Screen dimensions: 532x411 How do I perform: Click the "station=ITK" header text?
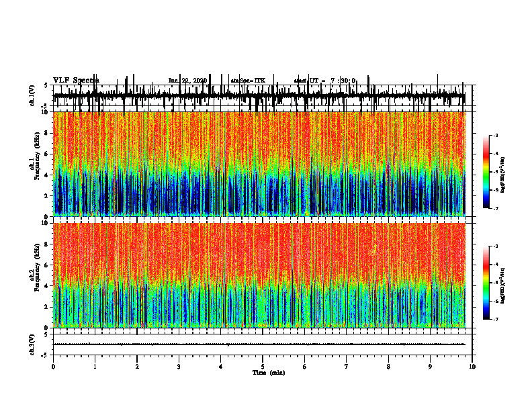[x=248, y=81]
